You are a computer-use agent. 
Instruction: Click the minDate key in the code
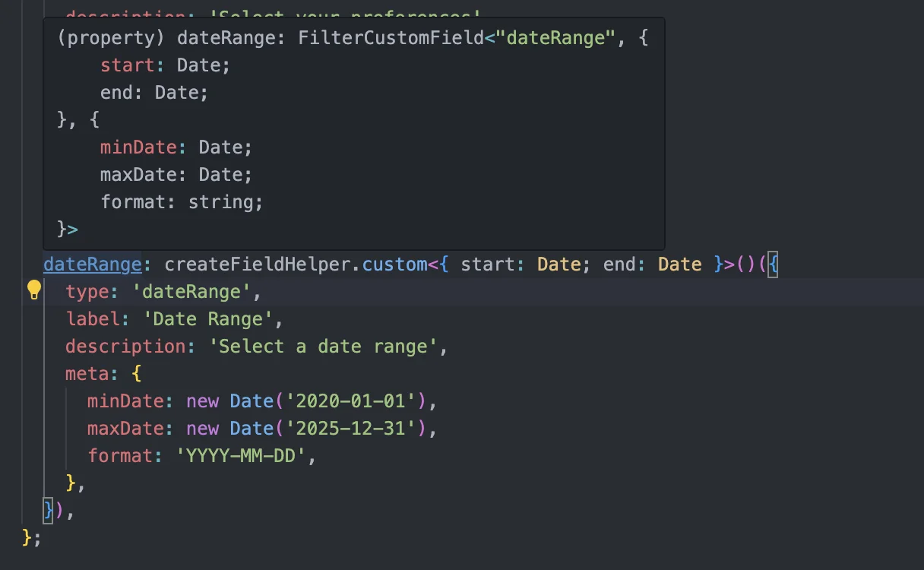(x=125, y=401)
